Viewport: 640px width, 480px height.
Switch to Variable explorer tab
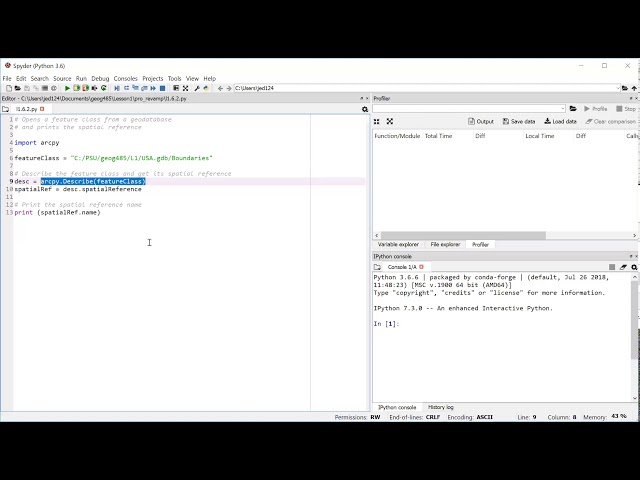(398, 244)
